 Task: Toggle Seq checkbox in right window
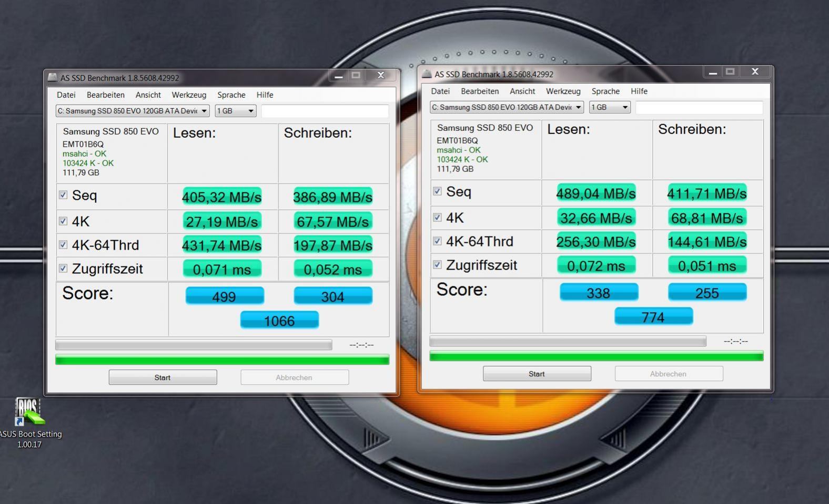click(437, 191)
